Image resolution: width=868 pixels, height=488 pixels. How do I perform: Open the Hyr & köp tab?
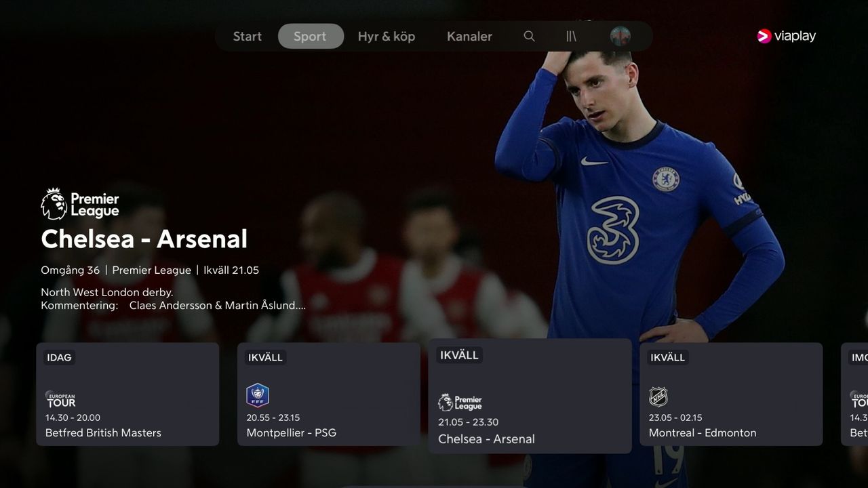pyautogui.click(x=387, y=37)
